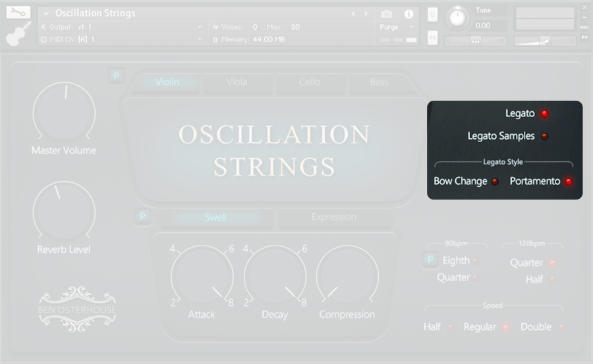Click the Master Volume knob

(64, 113)
